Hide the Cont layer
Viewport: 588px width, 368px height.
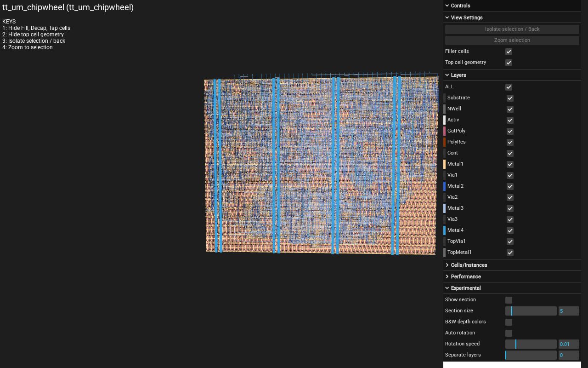click(x=510, y=153)
